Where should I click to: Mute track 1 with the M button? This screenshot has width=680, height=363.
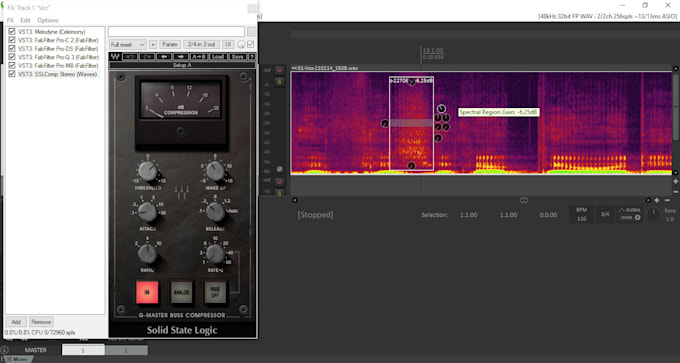pyautogui.click(x=280, y=70)
